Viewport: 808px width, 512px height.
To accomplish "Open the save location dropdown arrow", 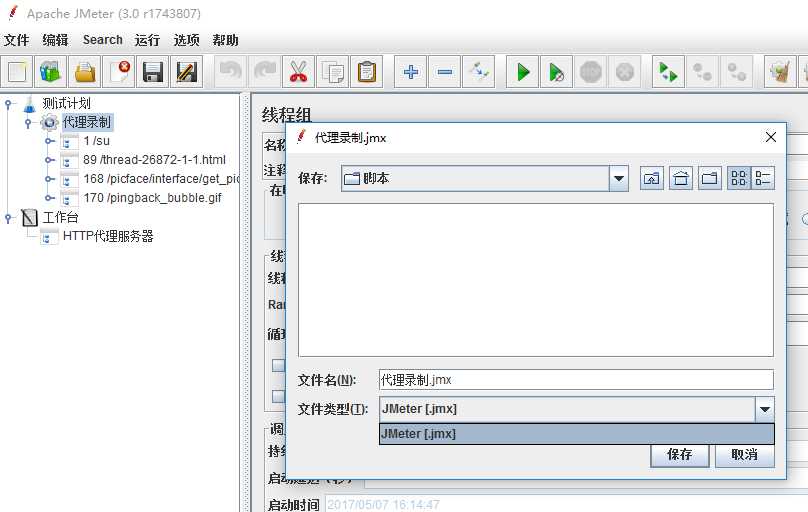I will pyautogui.click(x=618, y=179).
